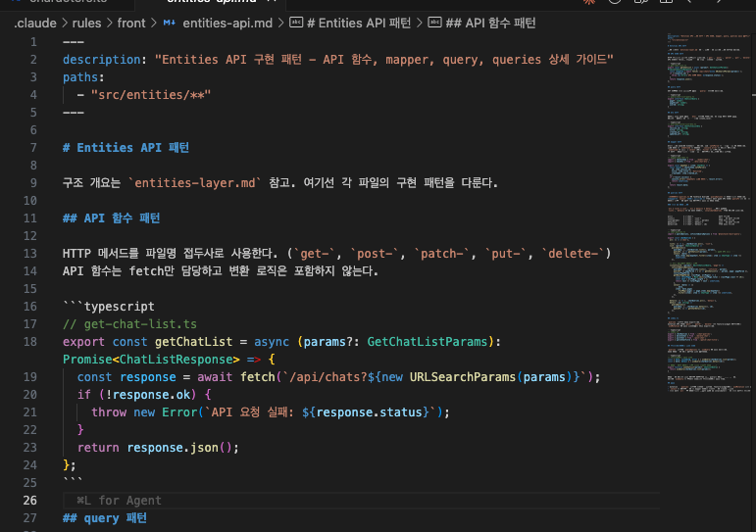Open the '# Entities API 패턴' breadcrumb symbol
756x532 pixels.
[359, 24]
